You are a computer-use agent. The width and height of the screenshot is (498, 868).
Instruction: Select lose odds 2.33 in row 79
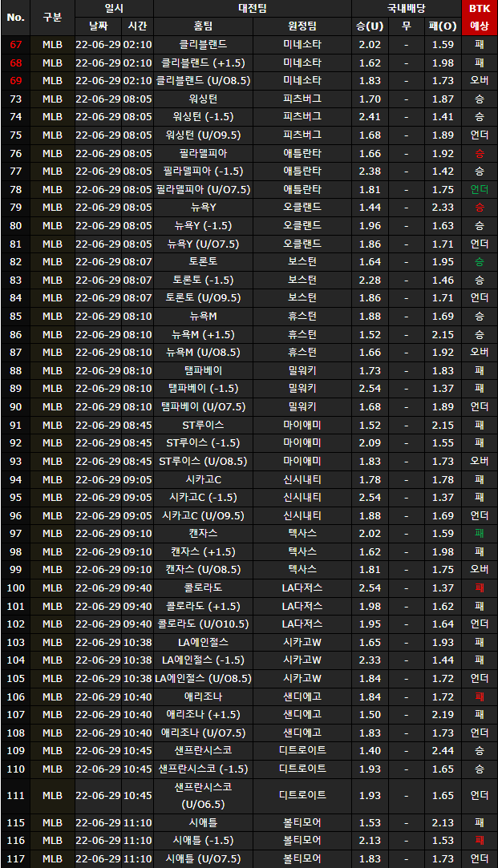pyautogui.click(x=443, y=208)
